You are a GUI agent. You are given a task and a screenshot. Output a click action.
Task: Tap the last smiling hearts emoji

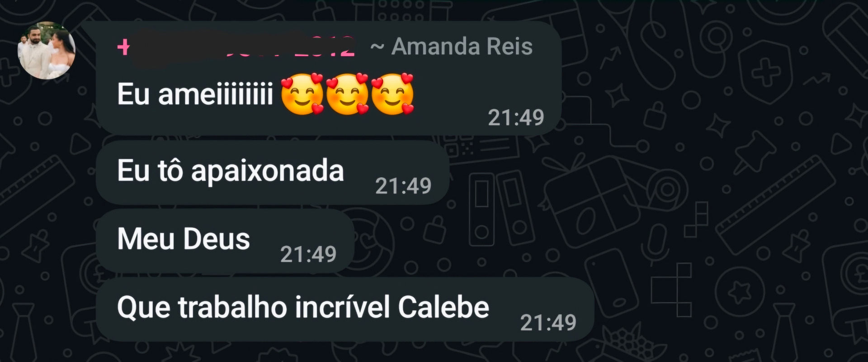coord(392,94)
